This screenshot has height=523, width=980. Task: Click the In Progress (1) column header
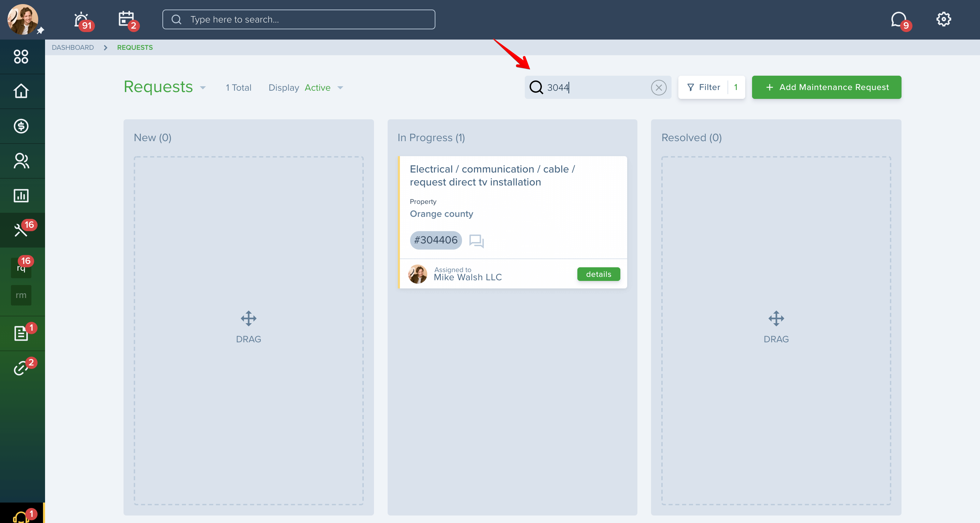click(x=431, y=138)
